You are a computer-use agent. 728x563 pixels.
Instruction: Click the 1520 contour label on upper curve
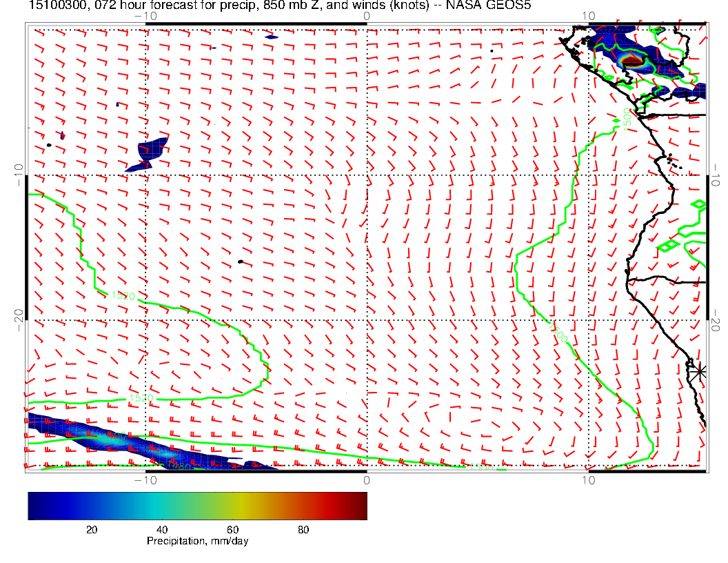123,295
